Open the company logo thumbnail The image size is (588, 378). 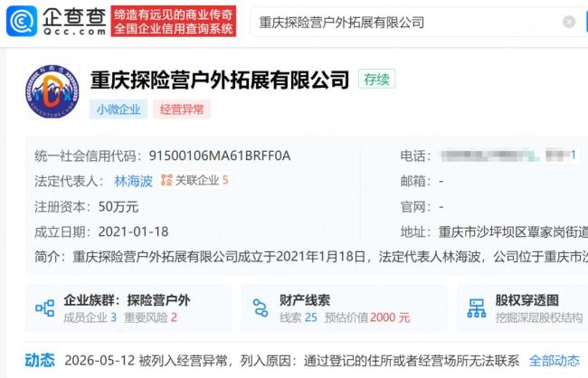tap(52, 91)
